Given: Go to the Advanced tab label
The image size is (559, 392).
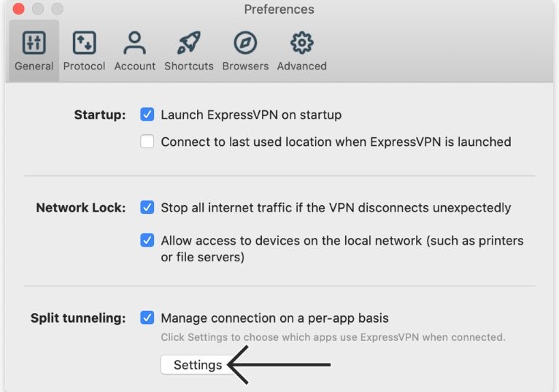Looking at the screenshot, I should pos(301,66).
